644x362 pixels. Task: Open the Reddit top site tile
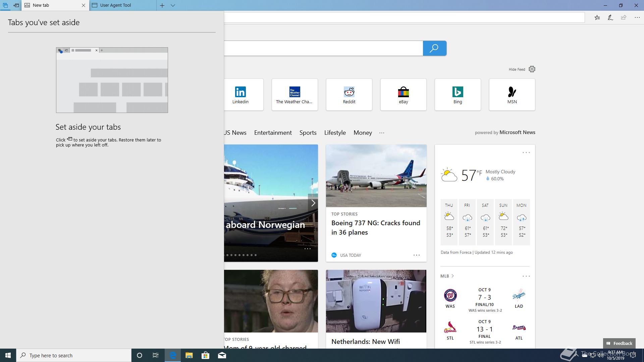(349, 95)
